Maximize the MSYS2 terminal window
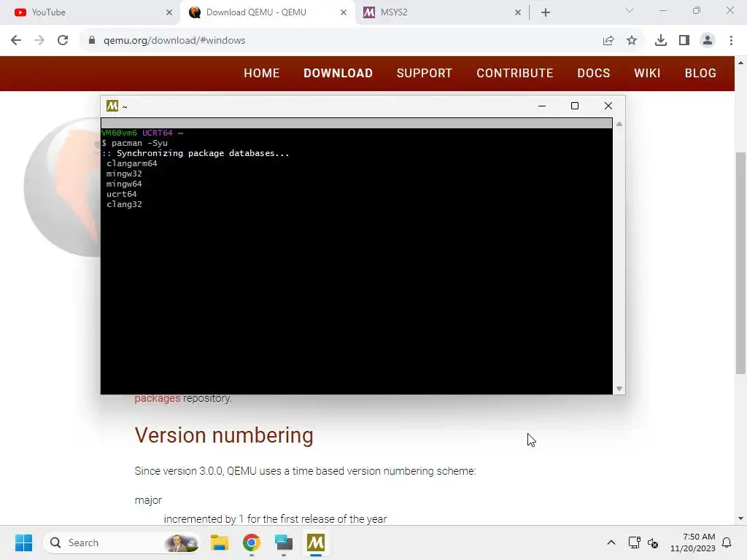 [575, 106]
